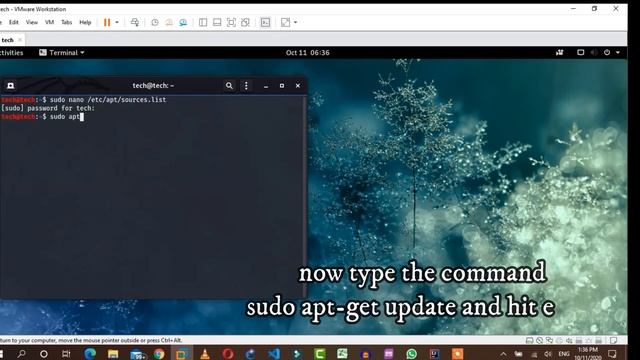The width and height of the screenshot is (640, 360).
Task: Click the new tab icon in Terminal header
Action: tap(11, 86)
